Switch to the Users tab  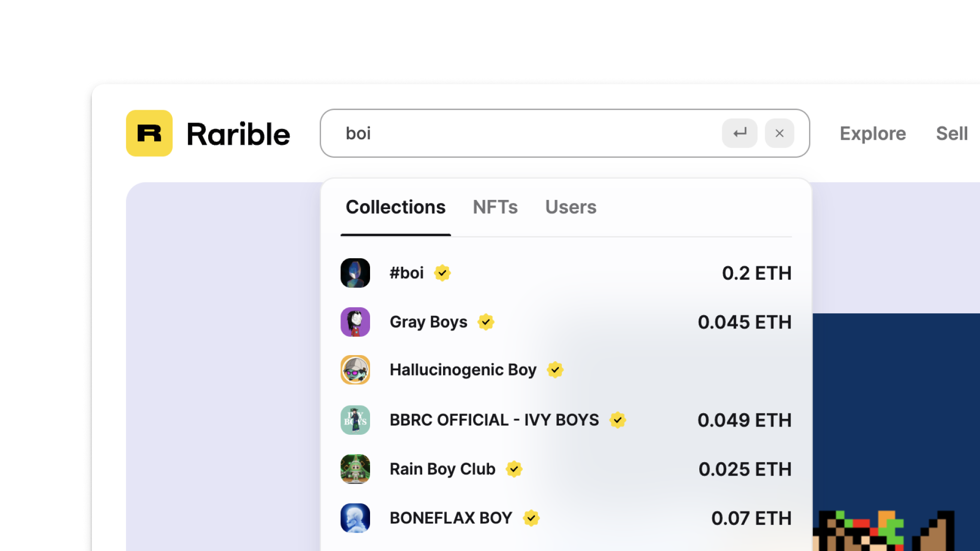point(571,207)
